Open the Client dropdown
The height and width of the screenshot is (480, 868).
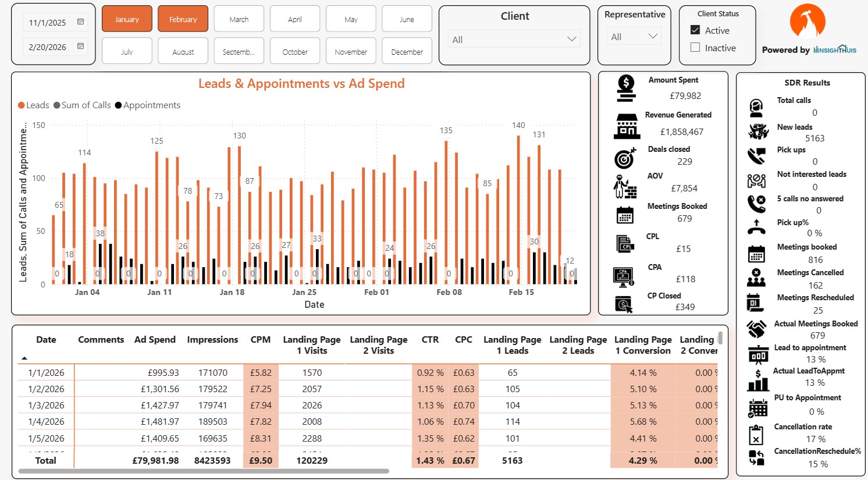[x=514, y=39]
